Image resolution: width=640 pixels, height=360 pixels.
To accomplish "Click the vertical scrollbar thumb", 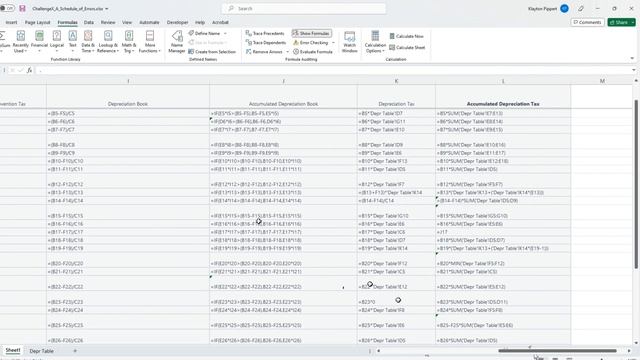I will 636,184.
